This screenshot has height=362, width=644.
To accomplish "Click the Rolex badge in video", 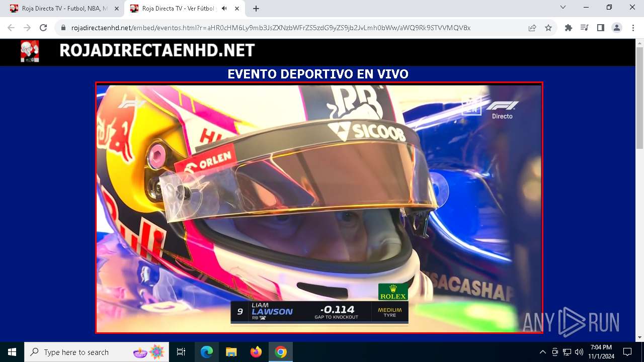I will coord(393,292).
